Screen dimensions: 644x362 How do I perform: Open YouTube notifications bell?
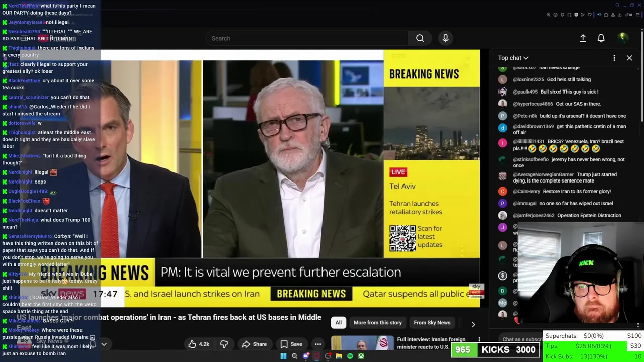click(601, 38)
